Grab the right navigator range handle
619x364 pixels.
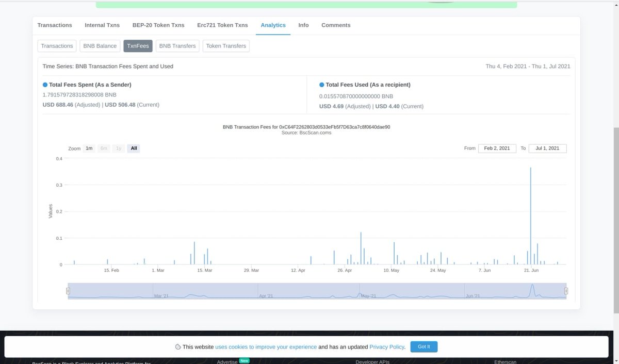click(566, 291)
